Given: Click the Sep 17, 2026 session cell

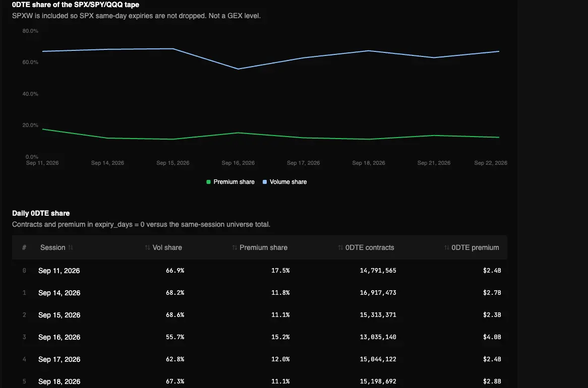Looking at the screenshot, I should pos(59,359).
